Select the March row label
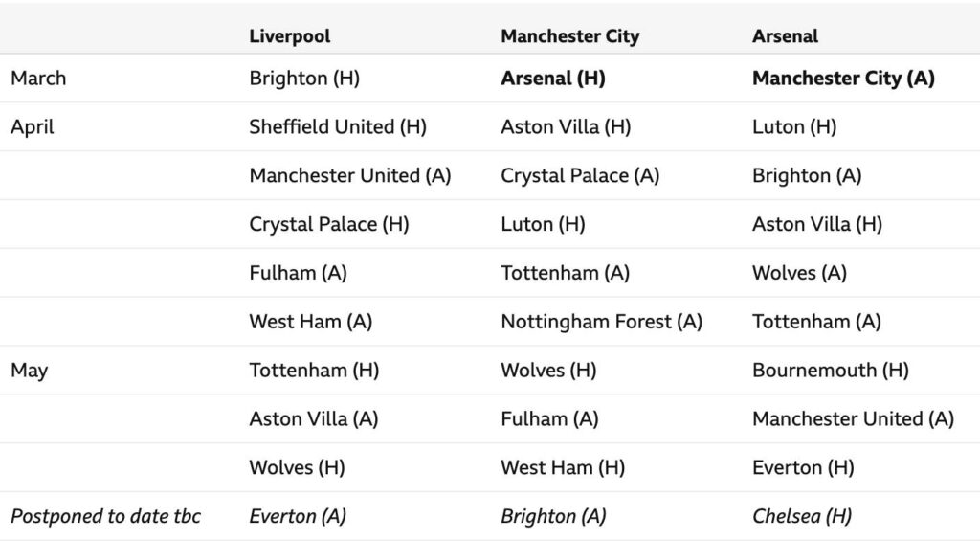This screenshot has width=980, height=541. coord(38,79)
